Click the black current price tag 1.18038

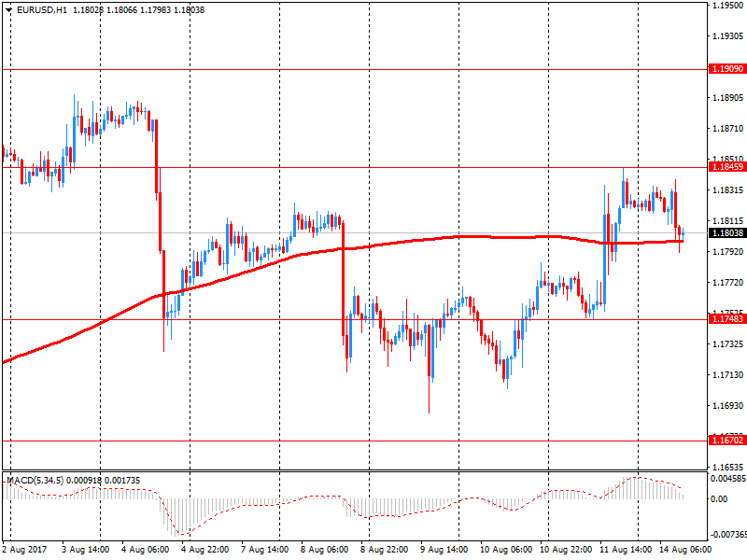click(727, 232)
